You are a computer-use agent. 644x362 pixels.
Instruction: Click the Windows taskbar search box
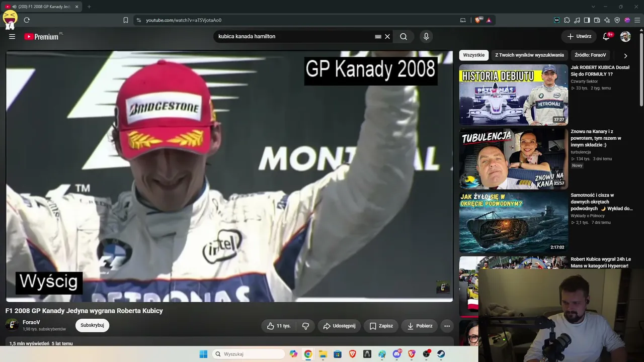tap(249, 354)
